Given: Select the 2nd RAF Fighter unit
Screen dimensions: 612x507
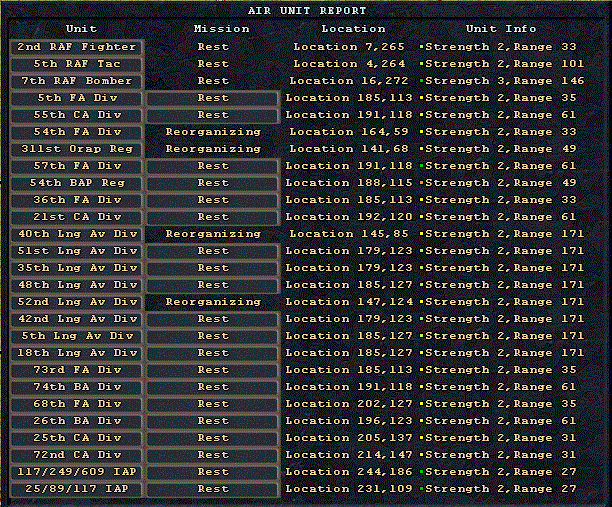Looking at the screenshot, I should coord(77,47).
